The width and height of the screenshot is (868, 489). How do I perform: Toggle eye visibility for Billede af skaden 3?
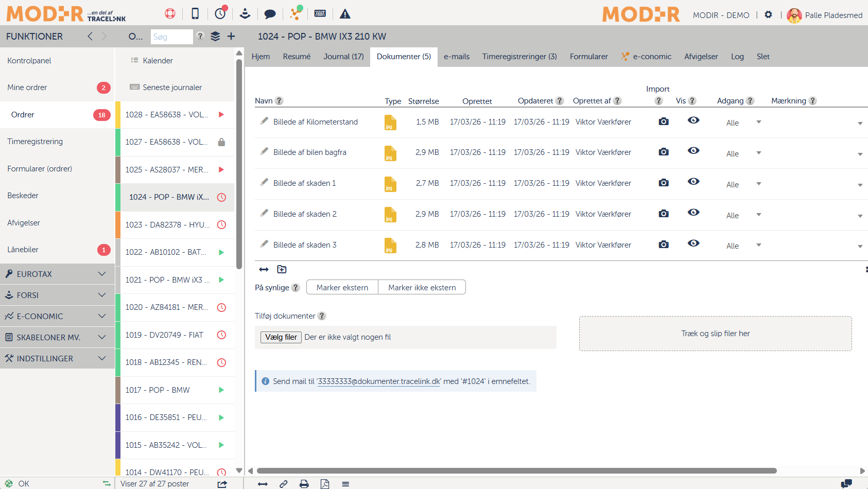(x=693, y=243)
